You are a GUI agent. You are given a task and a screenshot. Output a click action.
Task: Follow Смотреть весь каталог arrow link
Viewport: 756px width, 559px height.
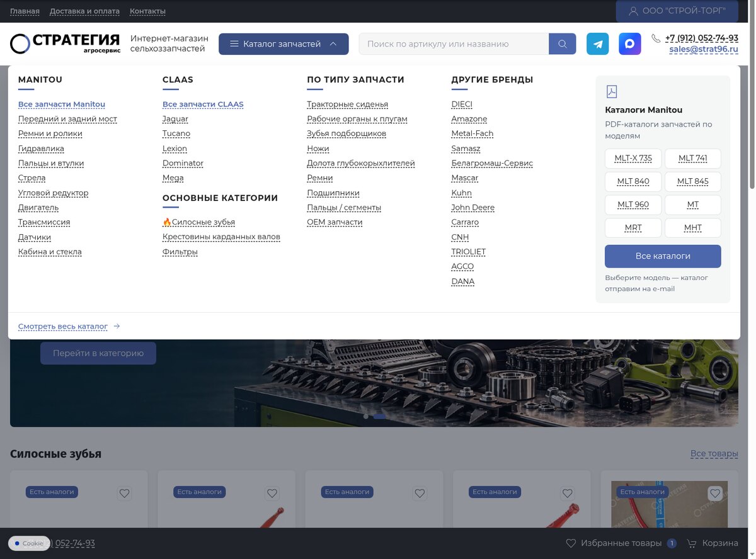[x=69, y=327]
